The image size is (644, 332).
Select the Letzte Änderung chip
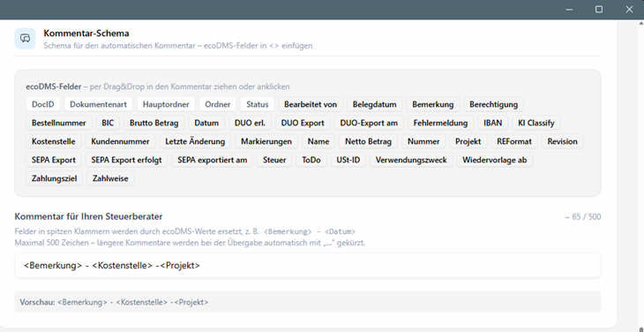click(x=195, y=141)
